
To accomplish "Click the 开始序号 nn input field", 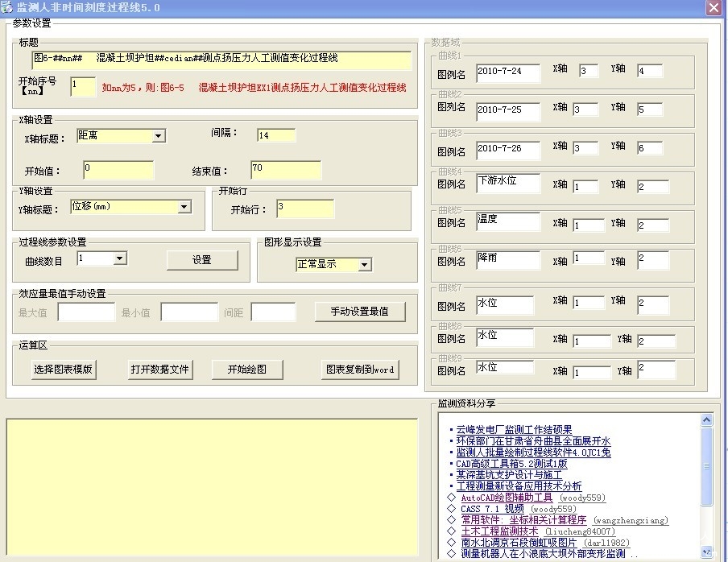I will click(x=83, y=87).
